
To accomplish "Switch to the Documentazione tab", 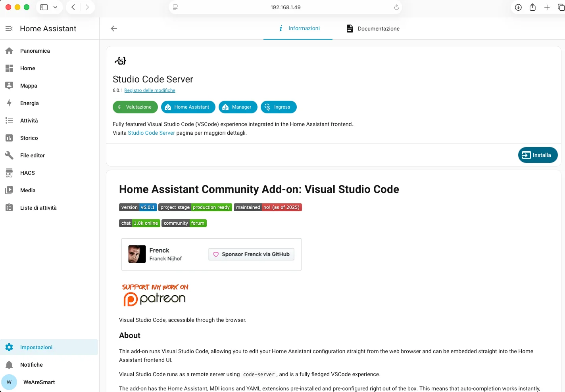I will (x=373, y=29).
